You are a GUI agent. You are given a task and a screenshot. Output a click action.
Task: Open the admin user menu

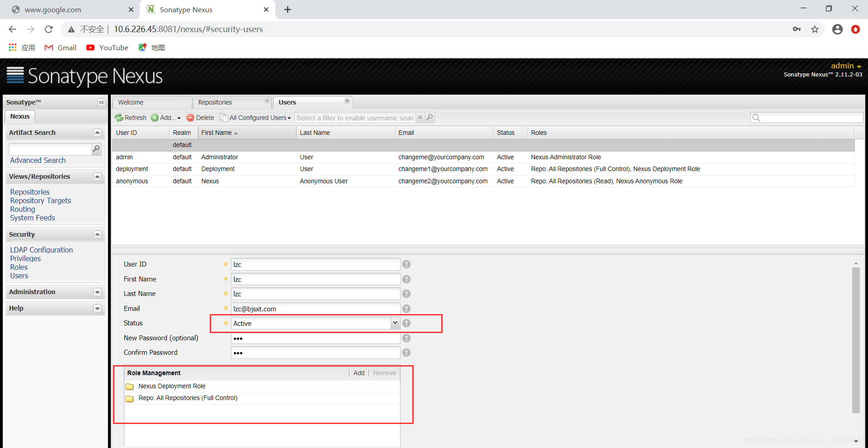coord(846,66)
